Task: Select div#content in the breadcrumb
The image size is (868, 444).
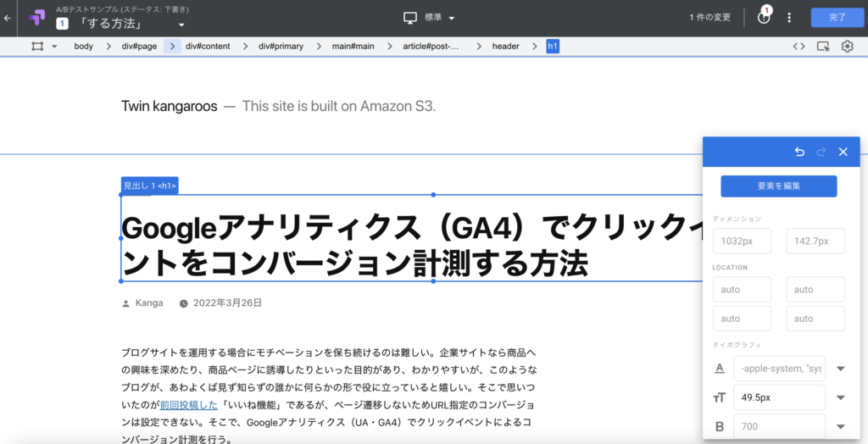Action: click(208, 47)
